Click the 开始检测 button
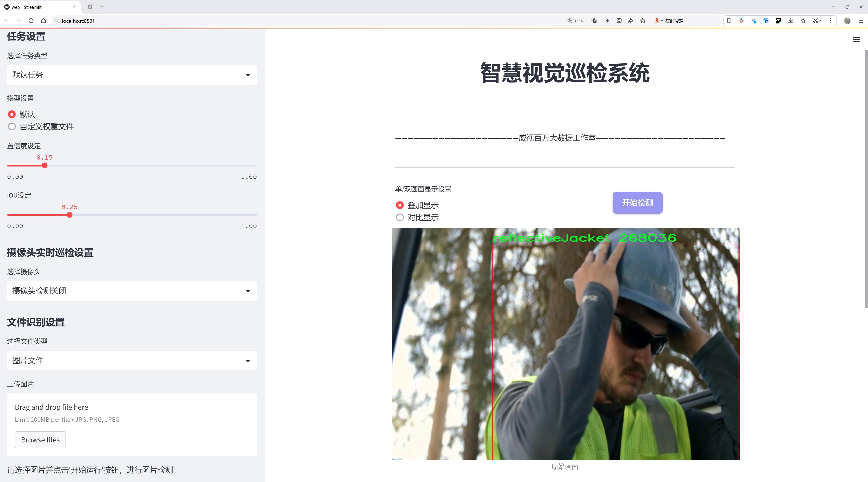 click(x=637, y=203)
